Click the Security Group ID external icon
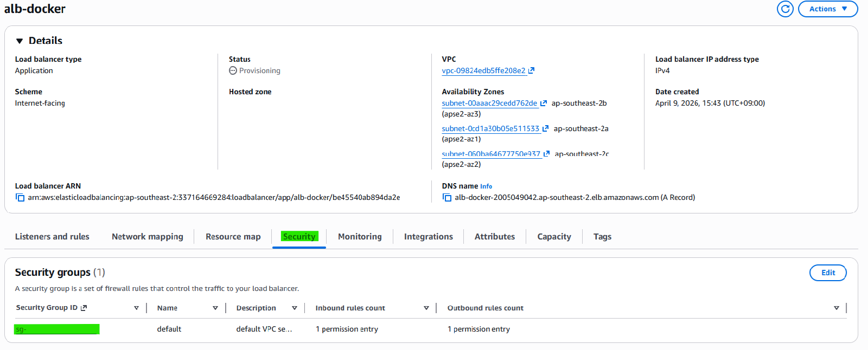 (x=84, y=308)
